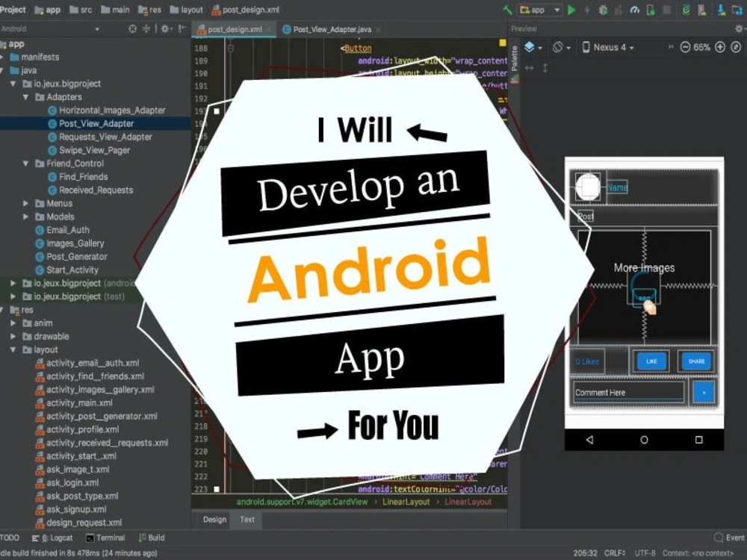Collapse the layout folder
The image size is (747, 560).
(x=13, y=350)
